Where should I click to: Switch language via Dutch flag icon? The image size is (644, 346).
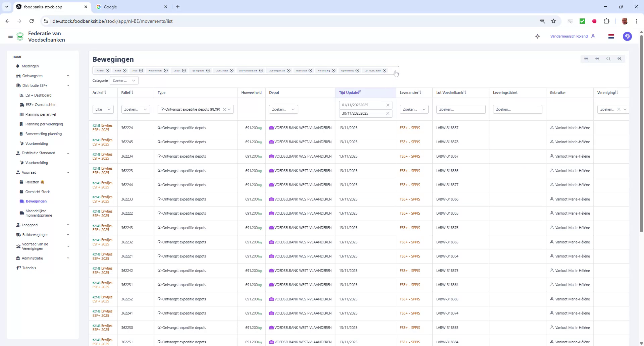[x=611, y=36]
